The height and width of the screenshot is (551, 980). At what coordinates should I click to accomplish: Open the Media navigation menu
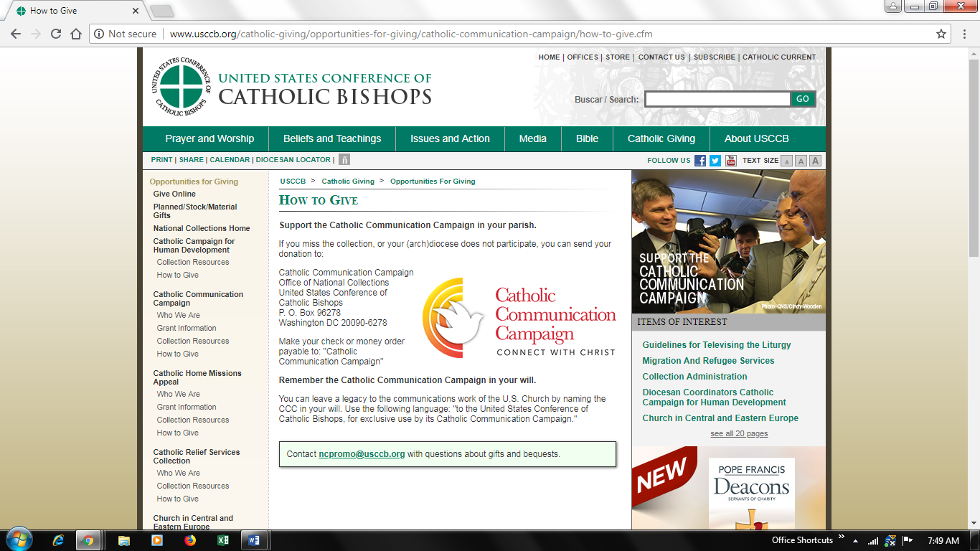[533, 139]
